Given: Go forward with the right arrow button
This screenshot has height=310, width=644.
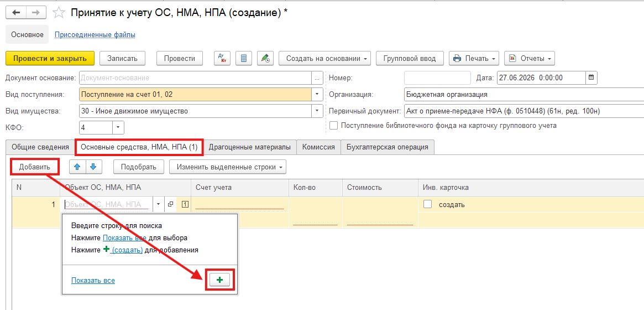Looking at the screenshot, I should coord(36,12).
